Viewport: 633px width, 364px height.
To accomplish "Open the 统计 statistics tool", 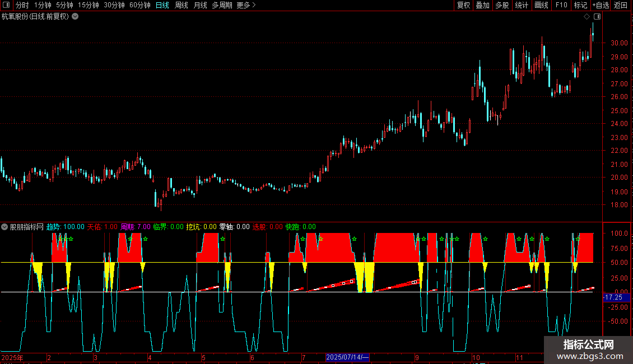I will pos(521,5).
